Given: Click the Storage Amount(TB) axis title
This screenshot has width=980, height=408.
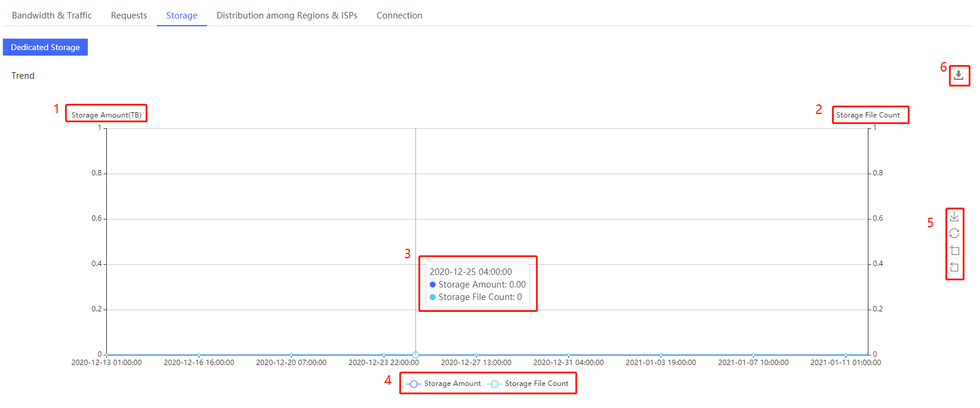Looking at the screenshot, I should (106, 115).
